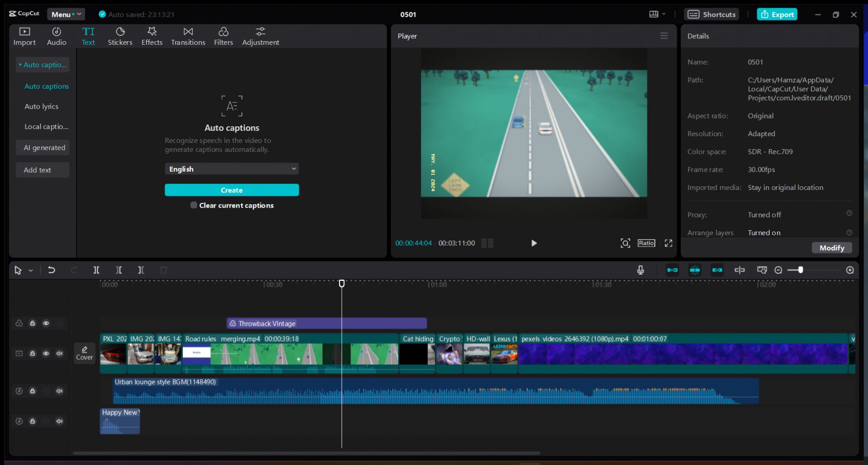Click the Export button
The height and width of the screenshot is (465, 868).
[777, 14]
